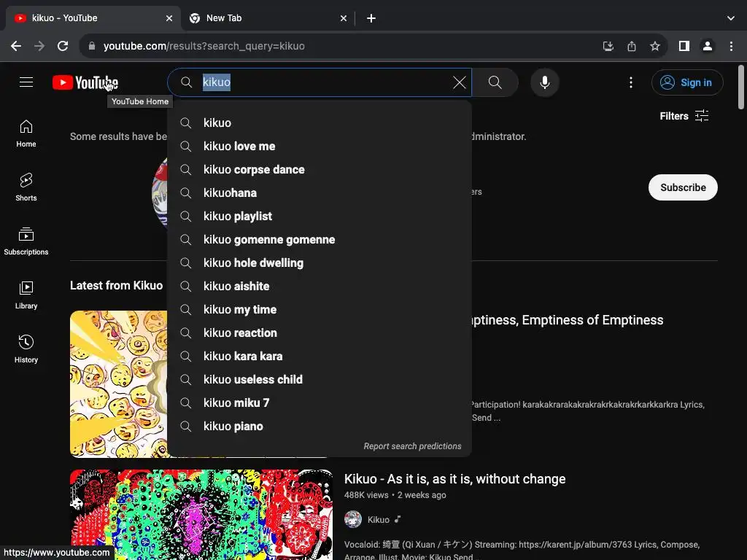Choose the plain 'kikuo' suggestion
Screen dimensions: 747x560
tap(320, 122)
